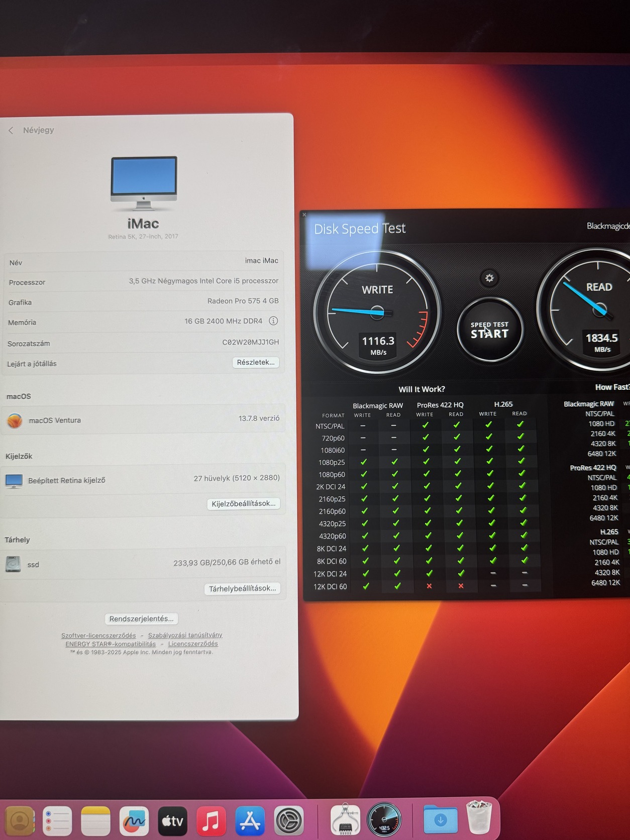Click the built-in Retina display icon
This screenshot has height=840, width=630.
coord(14,481)
